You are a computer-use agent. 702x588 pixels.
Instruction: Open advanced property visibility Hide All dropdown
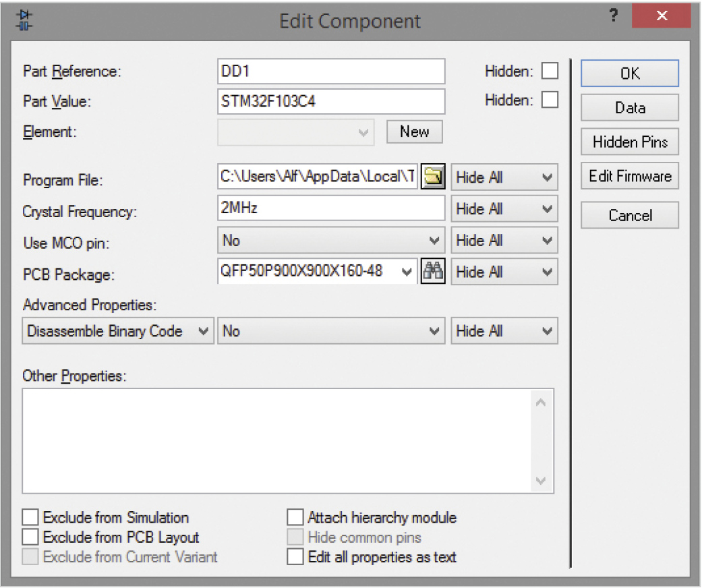pyautogui.click(x=504, y=331)
